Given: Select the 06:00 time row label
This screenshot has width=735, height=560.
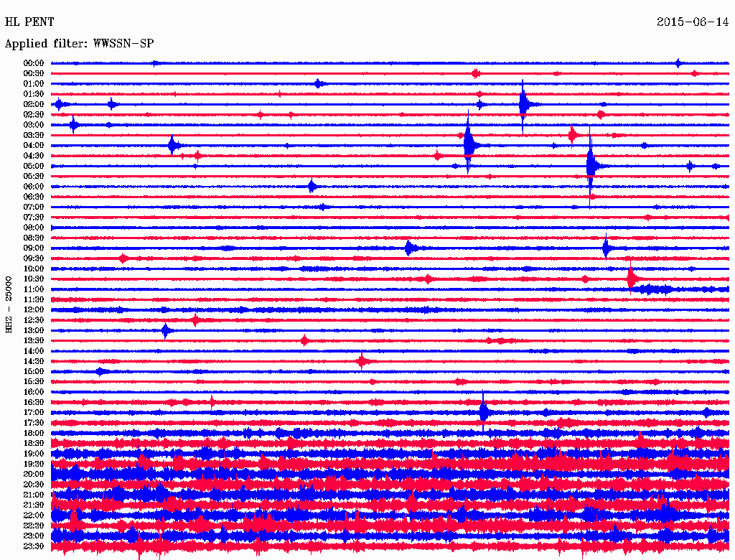Looking at the screenshot, I should [x=33, y=187].
